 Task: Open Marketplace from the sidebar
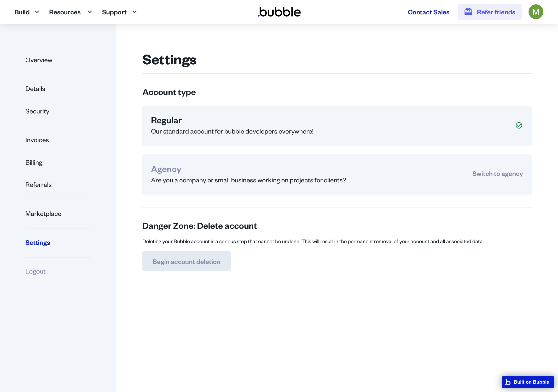[x=43, y=214]
